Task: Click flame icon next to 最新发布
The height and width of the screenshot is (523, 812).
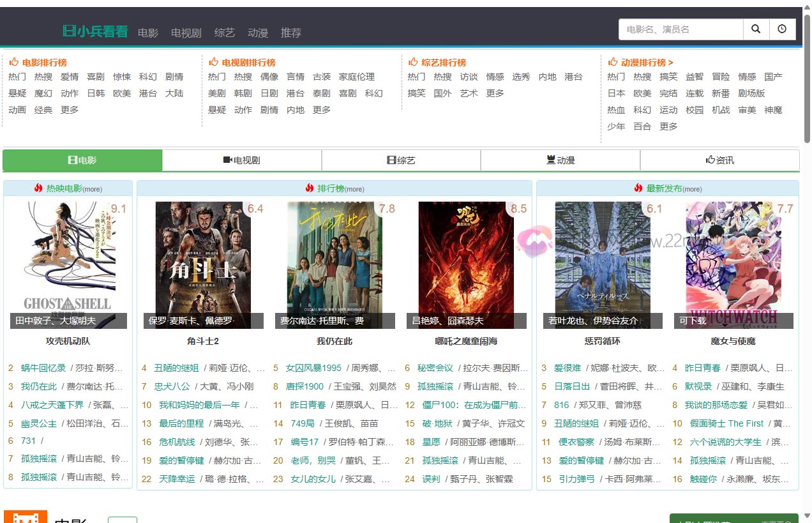Action: point(638,188)
